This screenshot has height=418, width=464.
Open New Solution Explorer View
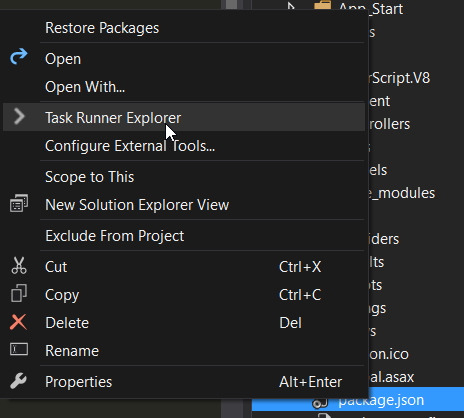tap(183, 205)
